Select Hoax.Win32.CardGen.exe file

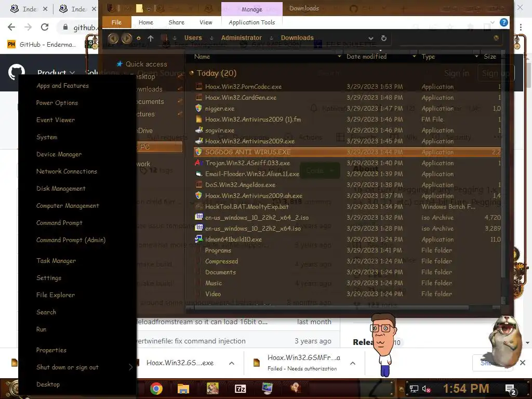click(241, 97)
